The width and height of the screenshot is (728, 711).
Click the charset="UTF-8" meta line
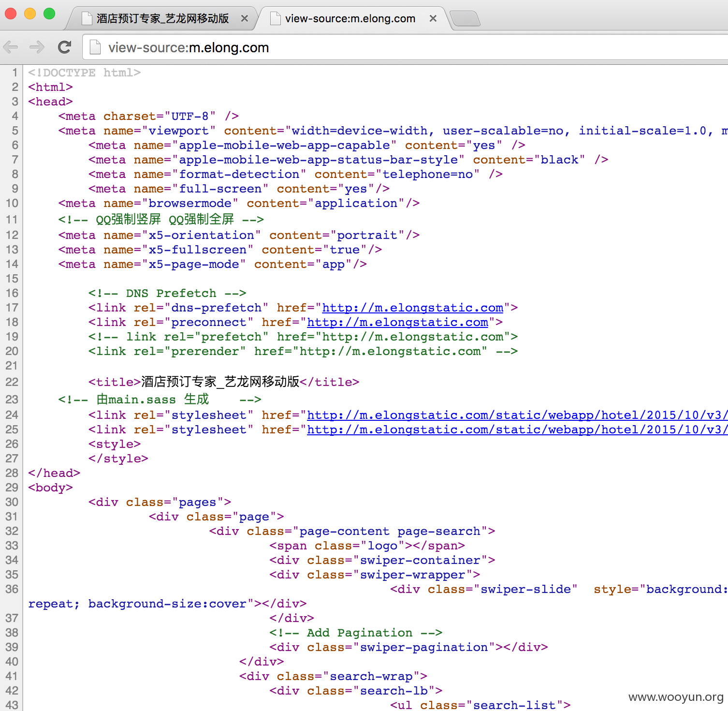click(x=148, y=116)
